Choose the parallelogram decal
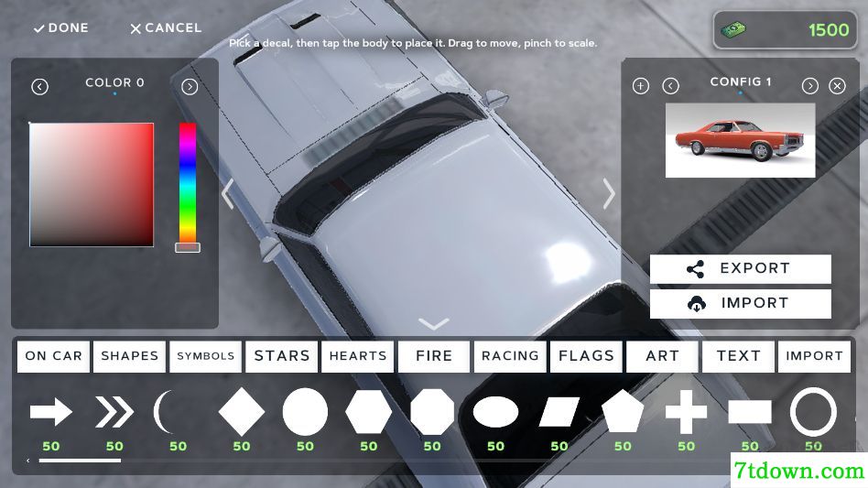Image resolution: width=868 pixels, height=488 pixels. point(559,412)
